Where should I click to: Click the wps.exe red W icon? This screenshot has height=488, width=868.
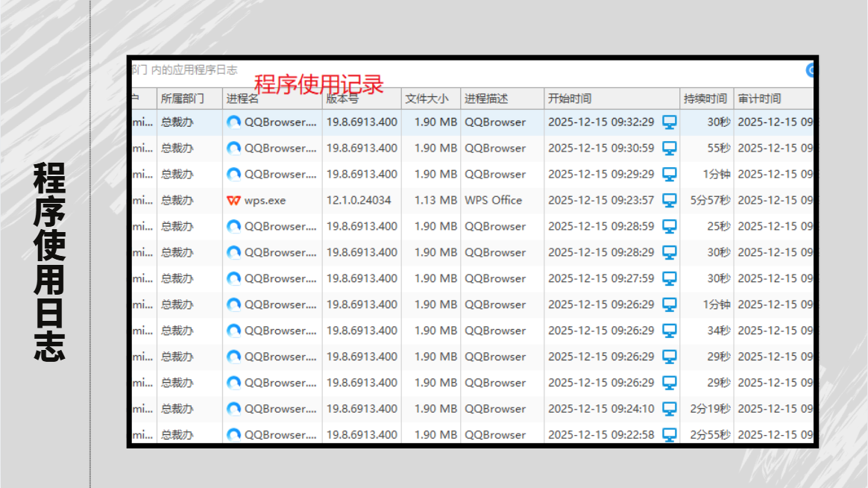pyautogui.click(x=233, y=200)
